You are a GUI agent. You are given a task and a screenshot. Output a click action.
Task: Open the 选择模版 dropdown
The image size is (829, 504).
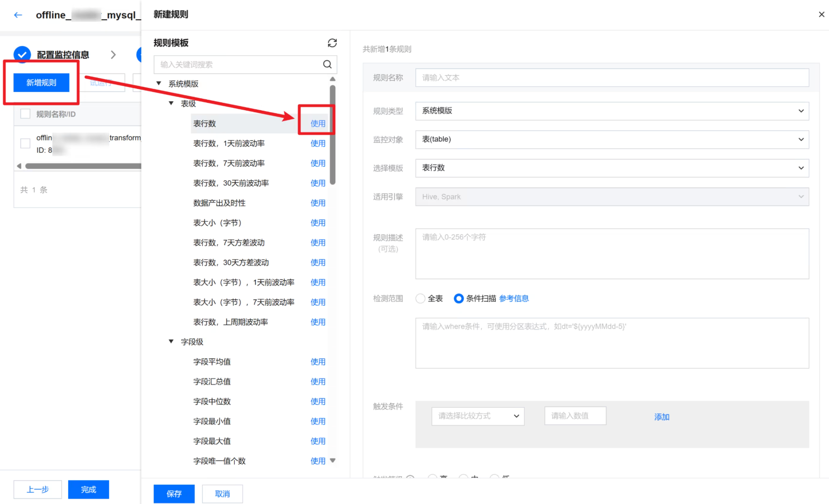tap(612, 168)
